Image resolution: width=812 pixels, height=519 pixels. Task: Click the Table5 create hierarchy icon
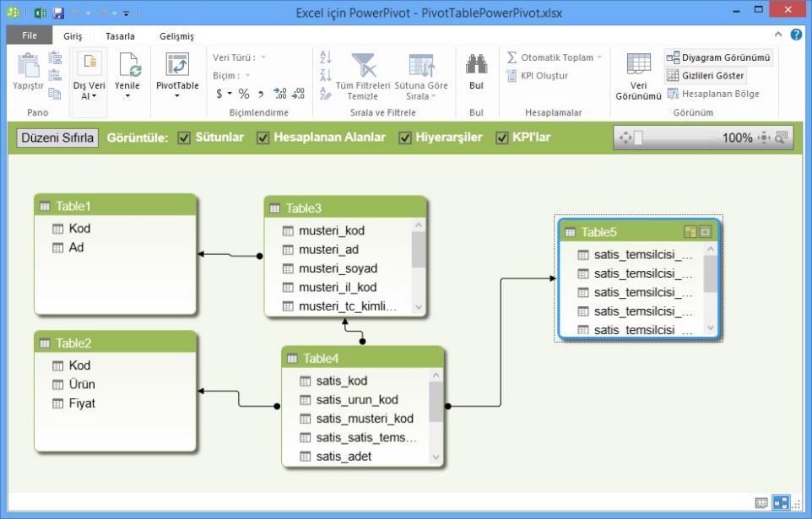pyautogui.click(x=690, y=231)
